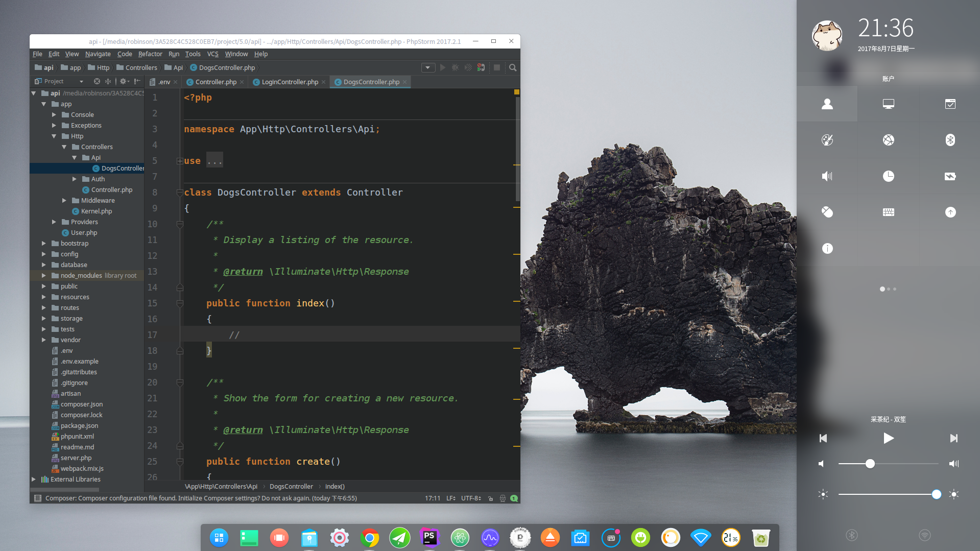Switch to the LoginController.php tab

click(290, 82)
